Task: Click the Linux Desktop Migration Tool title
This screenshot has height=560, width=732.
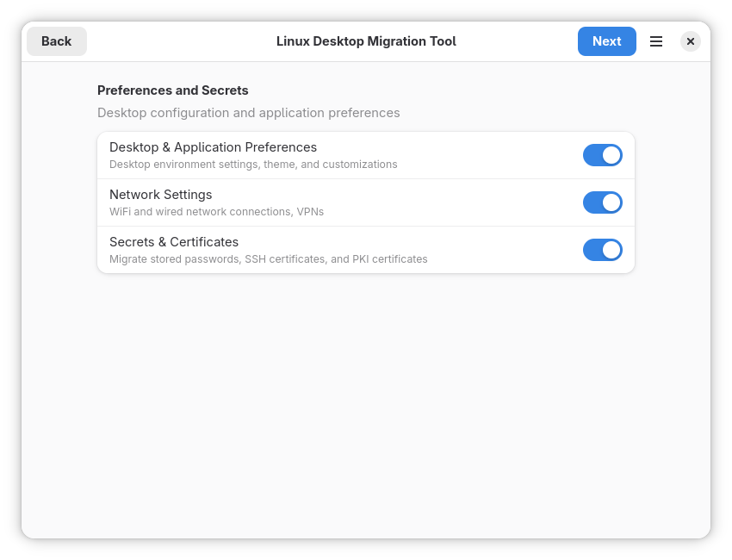Action: tap(366, 41)
